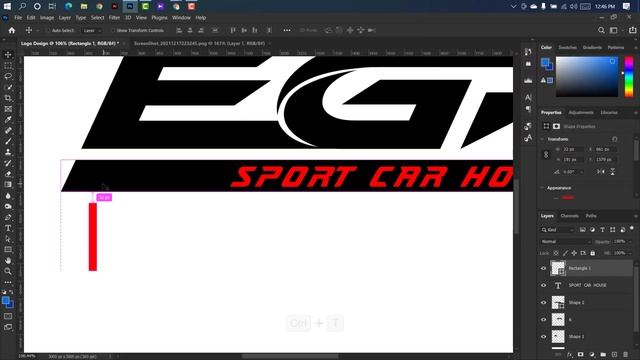Viewport: 640px width, 360px height.
Task: Select the Brush tool
Action: (8, 141)
